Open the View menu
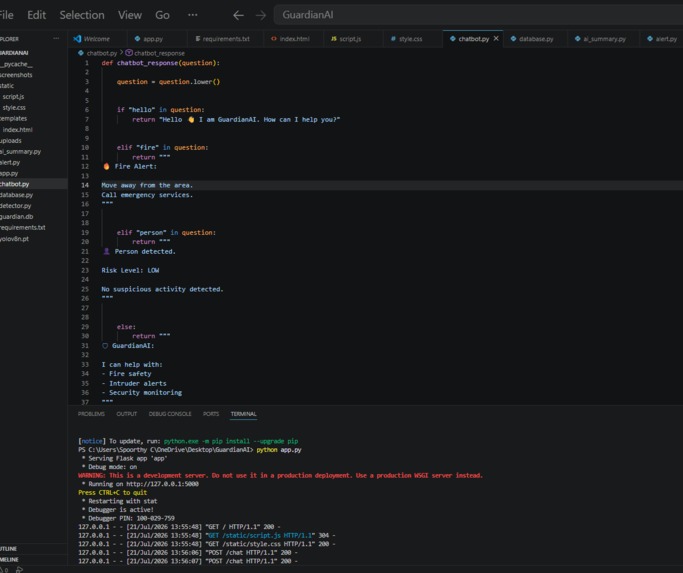This screenshot has width=683, height=573. (x=130, y=15)
